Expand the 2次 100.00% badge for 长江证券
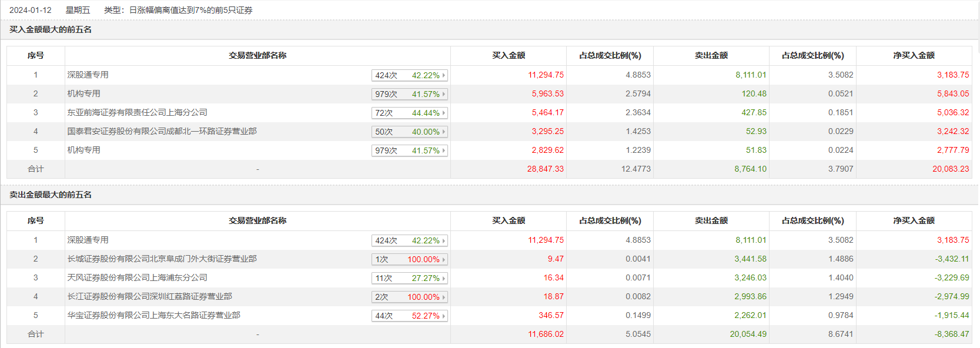 pyautogui.click(x=410, y=297)
